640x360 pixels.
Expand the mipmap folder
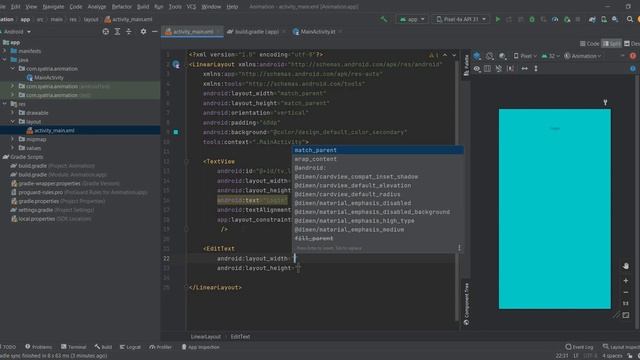[12, 139]
